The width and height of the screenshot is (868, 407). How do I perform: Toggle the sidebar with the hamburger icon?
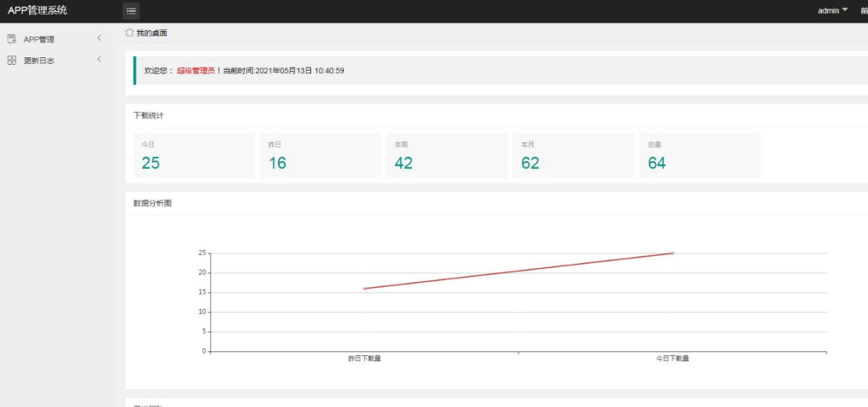pos(131,10)
